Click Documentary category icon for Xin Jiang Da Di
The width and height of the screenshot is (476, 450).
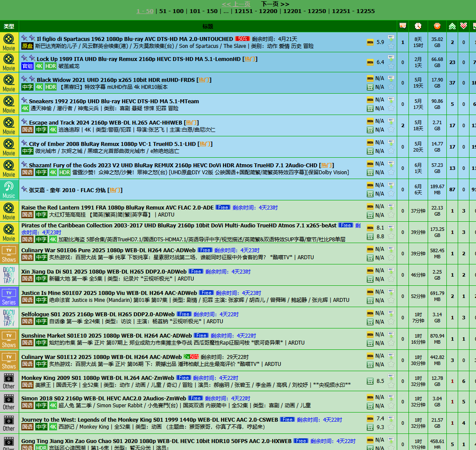[9, 275]
